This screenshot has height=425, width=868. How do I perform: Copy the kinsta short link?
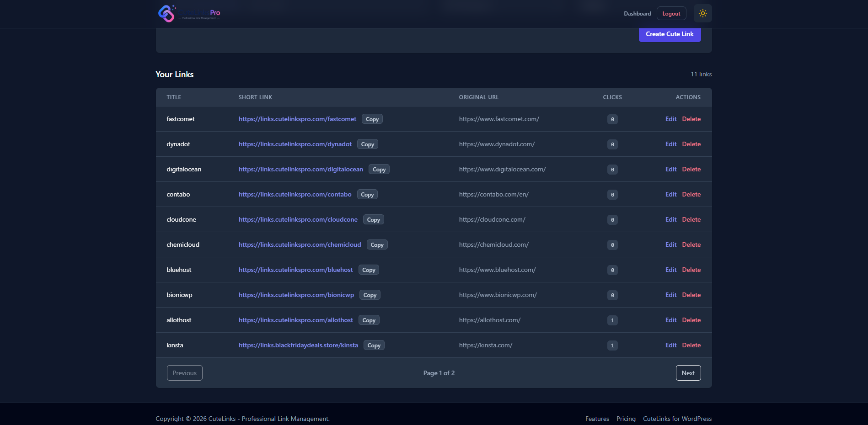(374, 345)
